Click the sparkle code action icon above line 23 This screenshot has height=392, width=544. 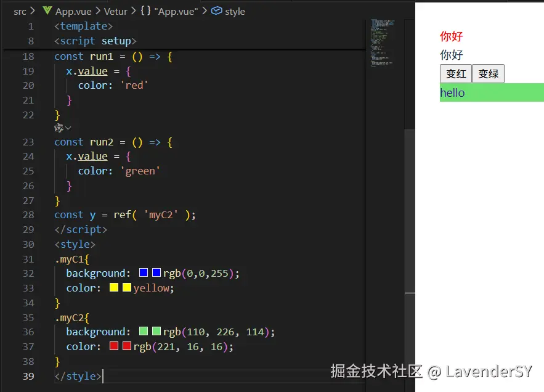pyautogui.click(x=59, y=128)
